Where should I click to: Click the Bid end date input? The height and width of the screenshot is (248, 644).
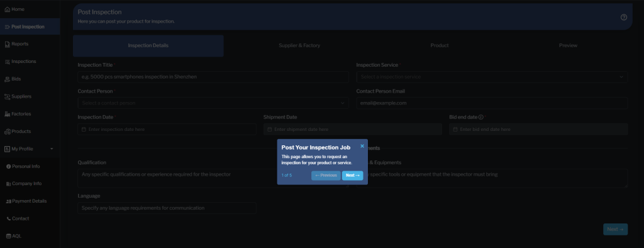tap(538, 129)
